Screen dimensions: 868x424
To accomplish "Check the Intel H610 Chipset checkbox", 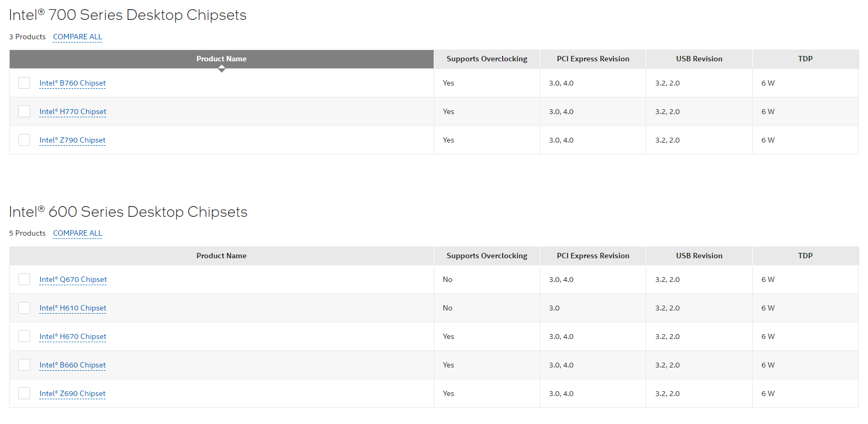I will point(24,308).
